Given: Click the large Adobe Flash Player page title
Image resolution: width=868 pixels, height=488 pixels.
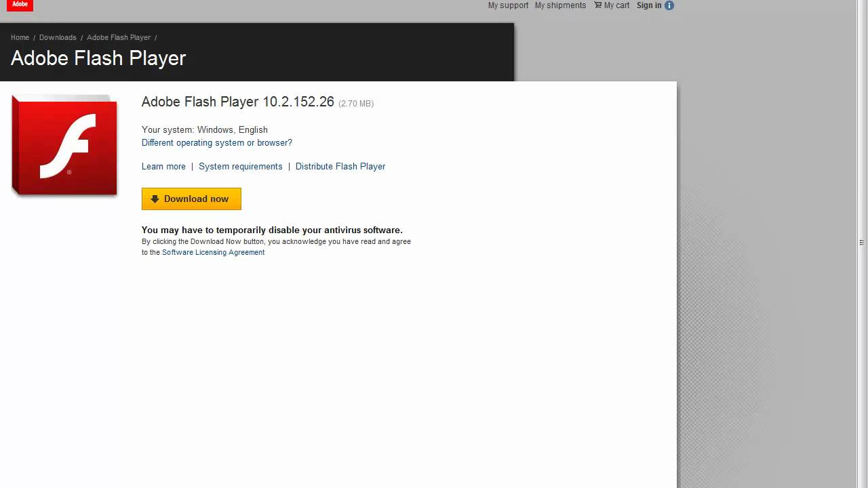Looking at the screenshot, I should 98,58.
